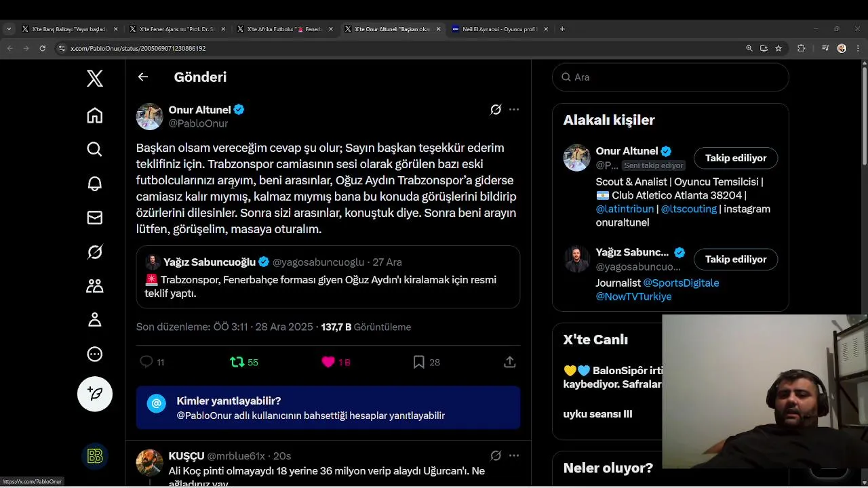868x488 pixels.
Task: Bookmark the post by Onur Altunel
Action: 419,363
